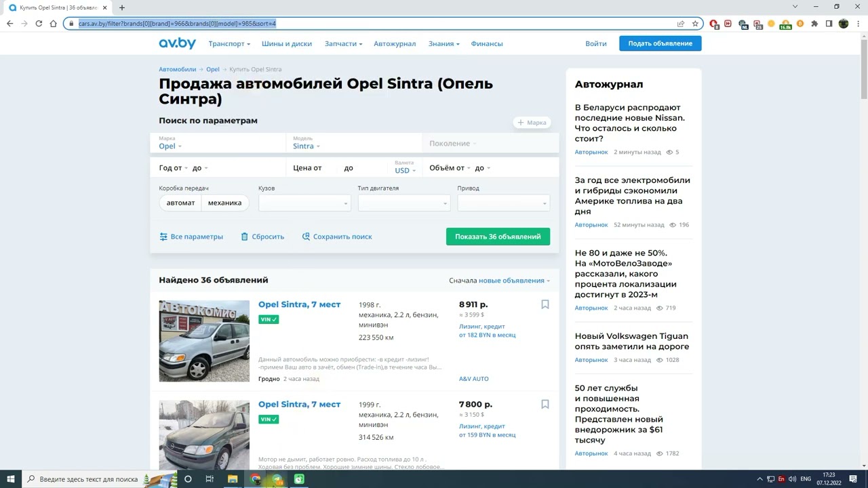Viewport: 868px width, 488px height.
Task: Expand the Модель Sintra dropdown
Action: click(x=353, y=143)
